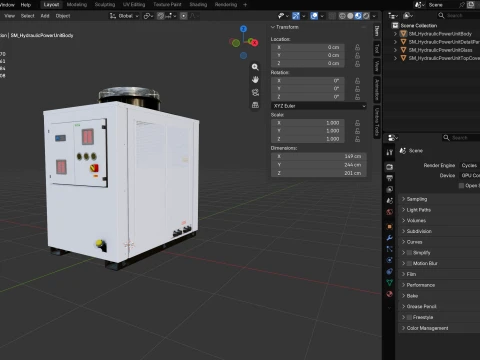Open the Render properties tab icon

point(389,167)
